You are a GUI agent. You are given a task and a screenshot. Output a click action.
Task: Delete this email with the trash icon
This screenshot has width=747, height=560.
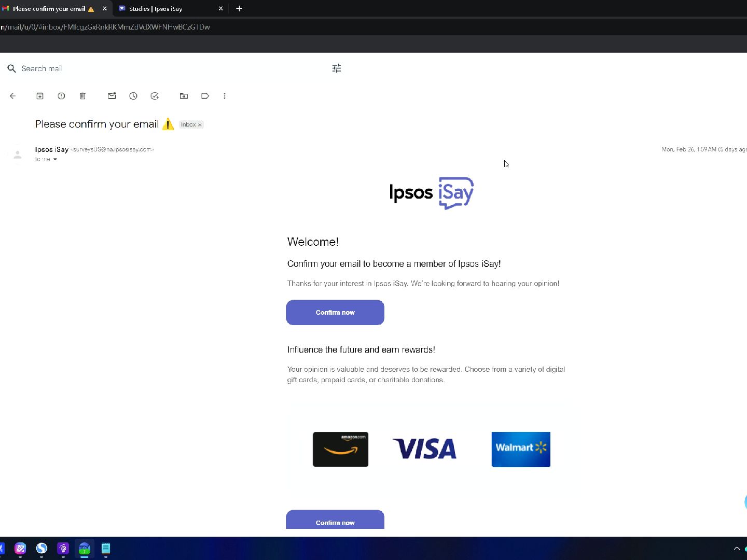tap(82, 96)
